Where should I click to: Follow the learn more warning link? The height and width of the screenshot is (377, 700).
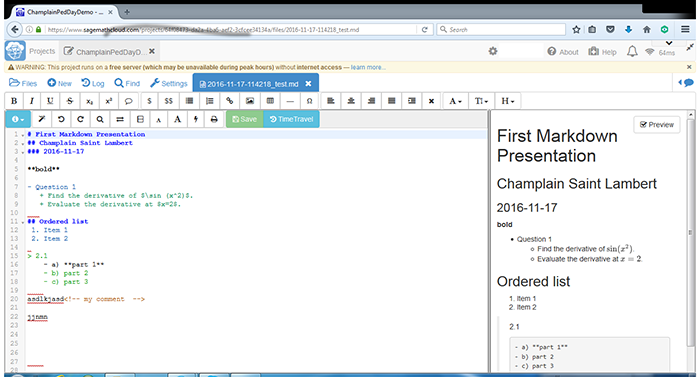[x=368, y=67]
